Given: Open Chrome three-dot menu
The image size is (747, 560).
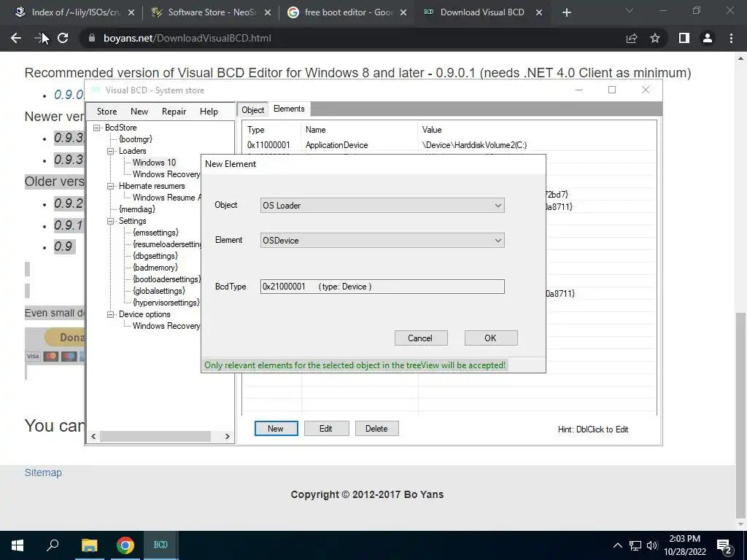Looking at the screenshot, I should (731, 38).
